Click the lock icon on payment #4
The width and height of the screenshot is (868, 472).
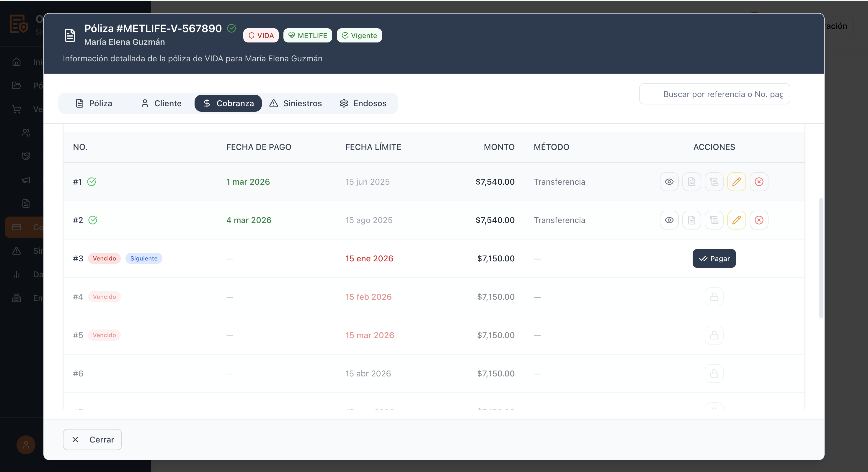point(714,297)
